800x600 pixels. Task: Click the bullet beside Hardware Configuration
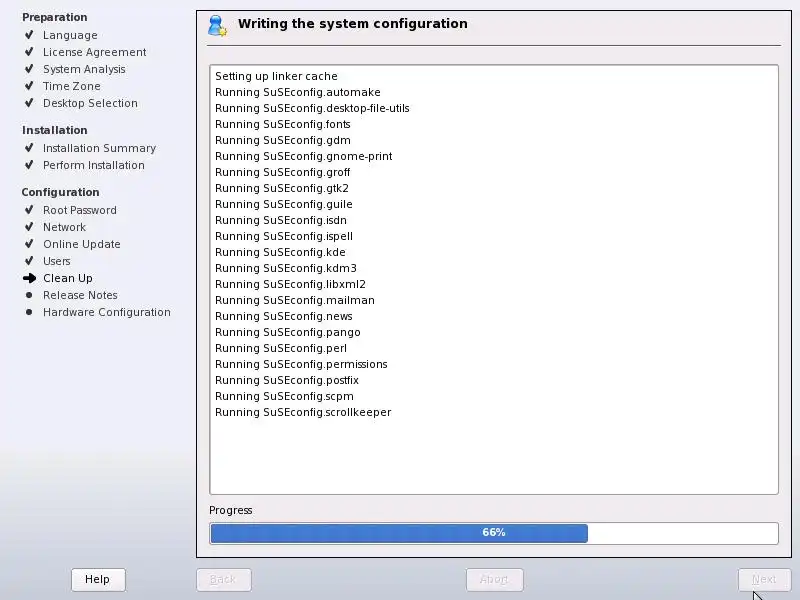pos(29,312)
